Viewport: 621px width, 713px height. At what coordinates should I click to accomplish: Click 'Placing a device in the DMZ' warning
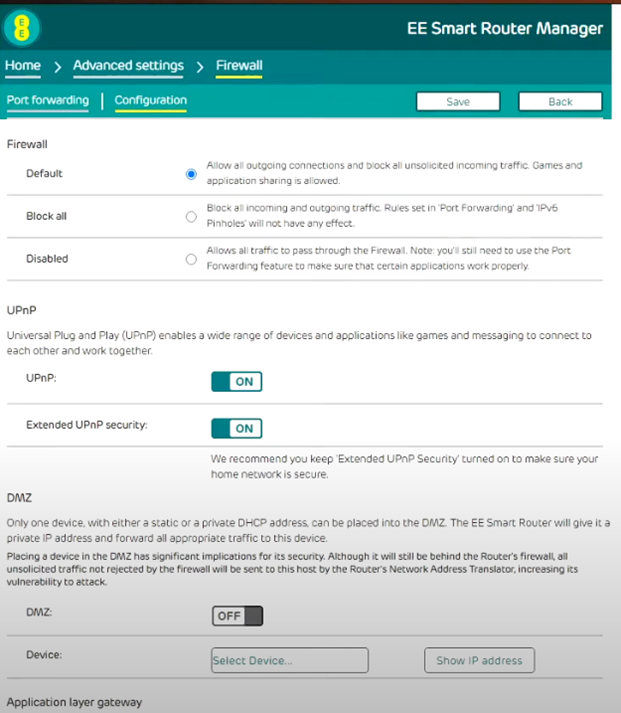292,569
